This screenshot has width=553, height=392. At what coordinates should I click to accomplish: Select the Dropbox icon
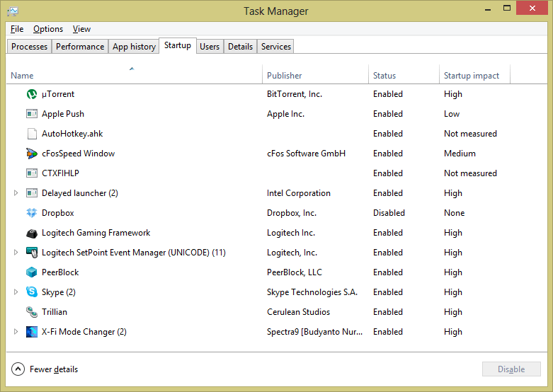tap(32, 213)
